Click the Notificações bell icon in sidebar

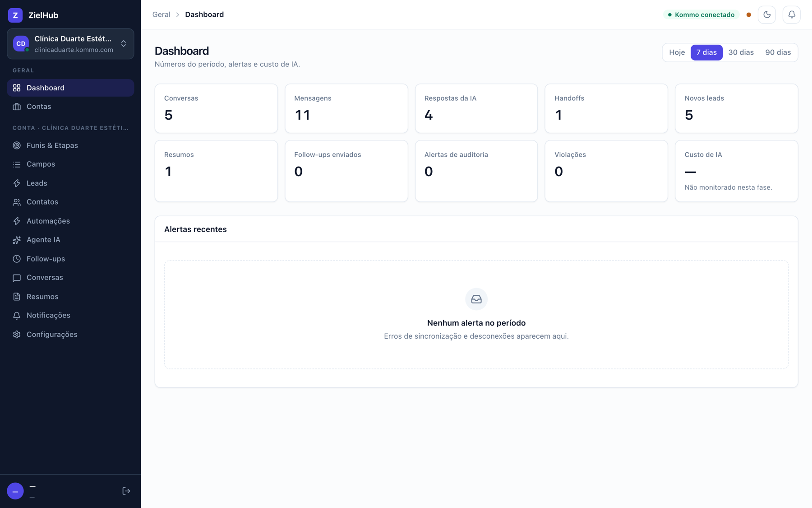coord(17,316)
